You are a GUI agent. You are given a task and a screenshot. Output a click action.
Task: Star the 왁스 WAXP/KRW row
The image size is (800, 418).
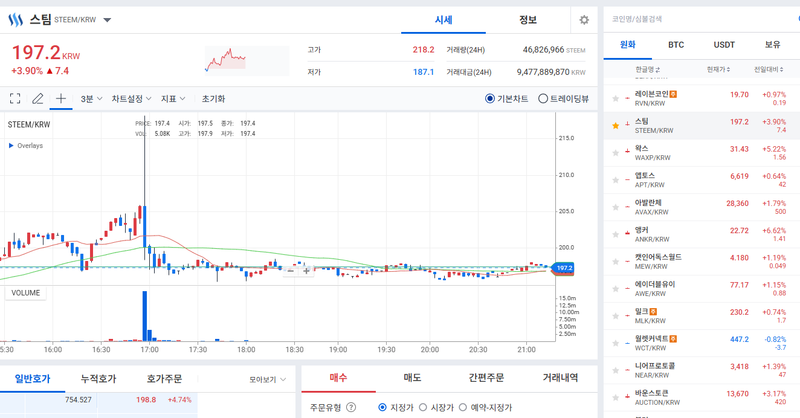tap(615, 153)
